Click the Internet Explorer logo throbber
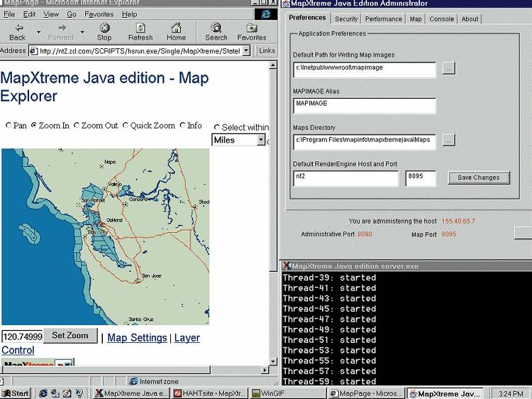Viewport: 532px width, 399px height. [x=266, y=14]
